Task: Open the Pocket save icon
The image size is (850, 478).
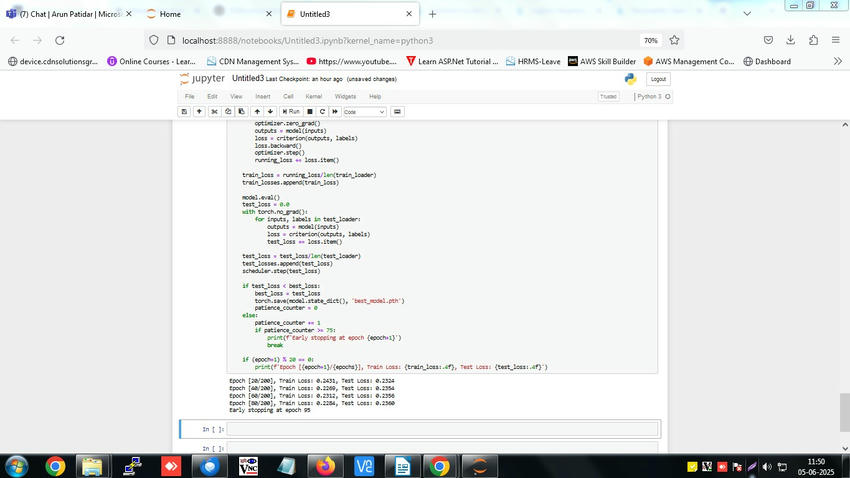Action: (x=768, y=40)
